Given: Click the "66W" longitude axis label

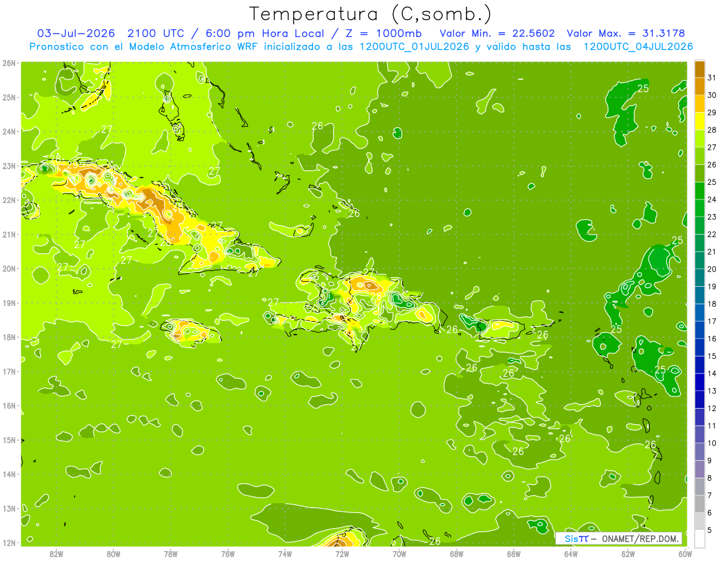Looking at the screenshot, I should [x=514, y=554].
